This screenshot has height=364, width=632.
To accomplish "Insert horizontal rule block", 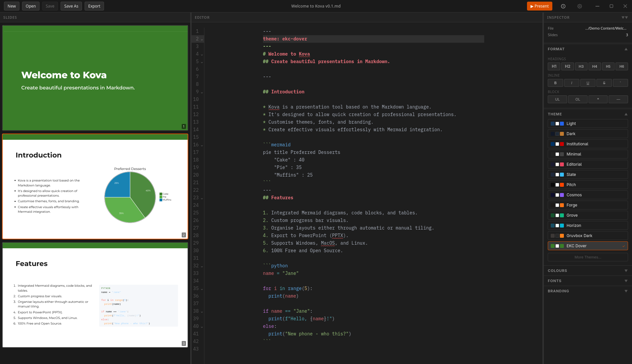I will (619, 99).
